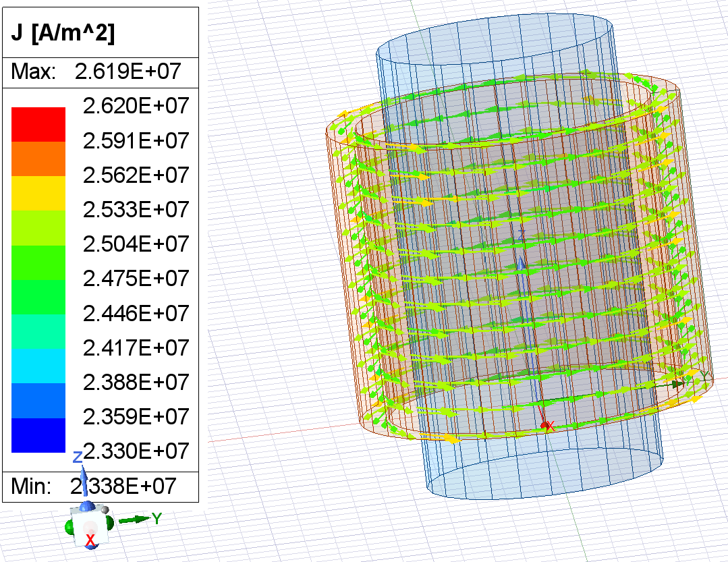The image size is (728, 562).
Task: Click the 2.330E+07 scale label
Action: click(135, 450)
